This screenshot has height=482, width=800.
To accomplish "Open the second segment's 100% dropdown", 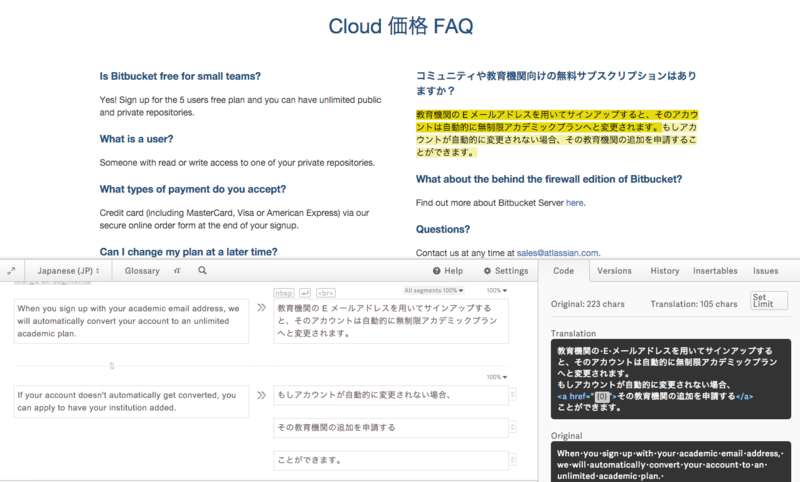I will click(x=497, y=377).
